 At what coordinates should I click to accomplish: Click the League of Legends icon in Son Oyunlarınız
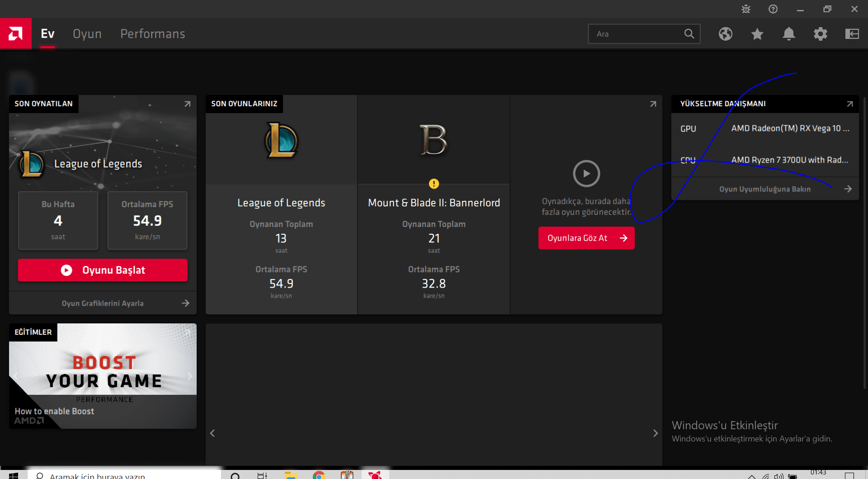281,140
